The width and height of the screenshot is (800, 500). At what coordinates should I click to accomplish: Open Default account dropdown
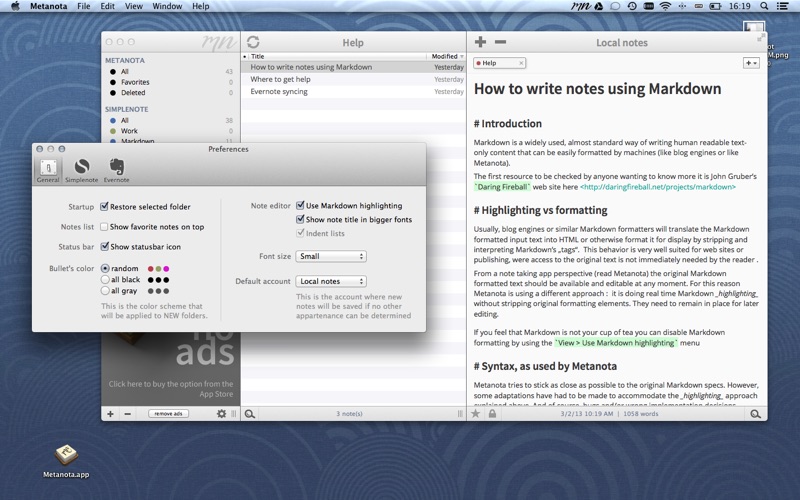click(331, 281)
